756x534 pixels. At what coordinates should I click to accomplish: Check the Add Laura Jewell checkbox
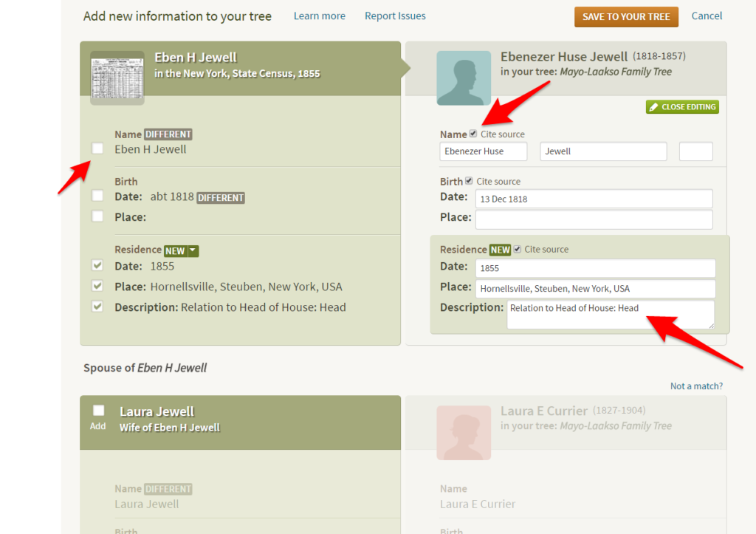click(x=98, y=411)
